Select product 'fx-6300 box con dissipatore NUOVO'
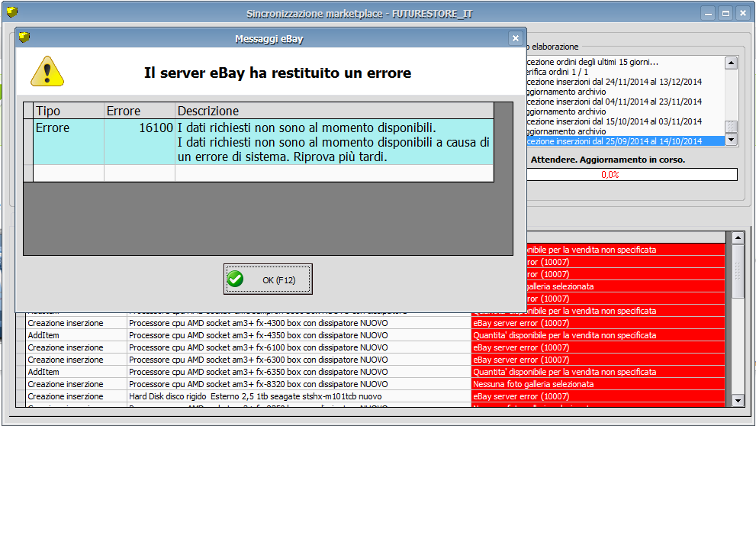Screen dimensions: 756x549 [299, 360]
